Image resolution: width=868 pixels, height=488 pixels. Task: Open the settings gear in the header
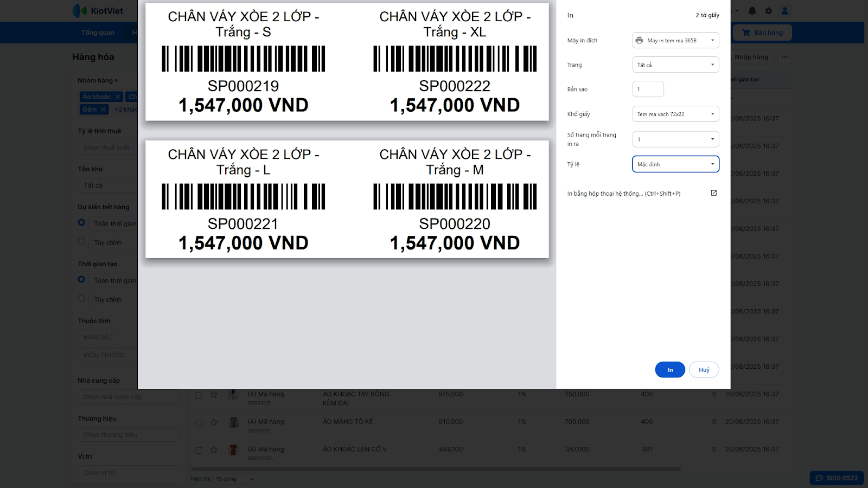click(x=768, y=11)
